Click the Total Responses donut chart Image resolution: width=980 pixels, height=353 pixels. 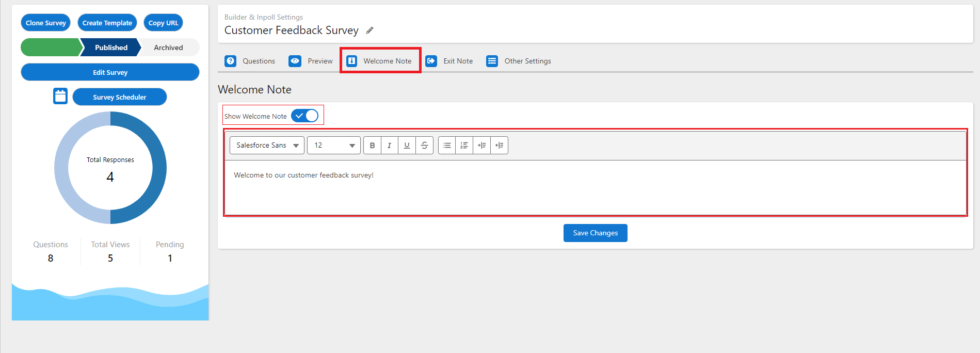[110, 168]
